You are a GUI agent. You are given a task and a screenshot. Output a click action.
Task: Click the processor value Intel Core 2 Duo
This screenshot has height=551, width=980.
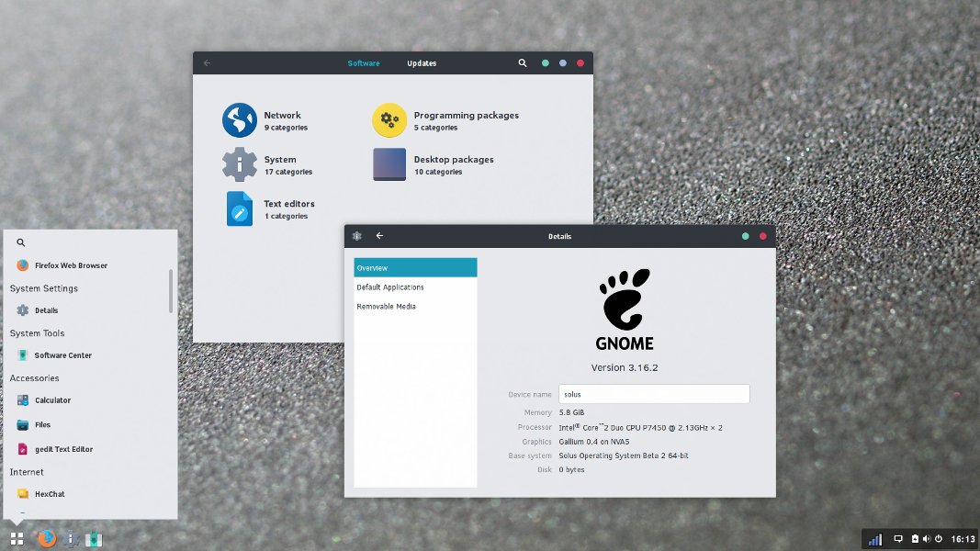640,427
